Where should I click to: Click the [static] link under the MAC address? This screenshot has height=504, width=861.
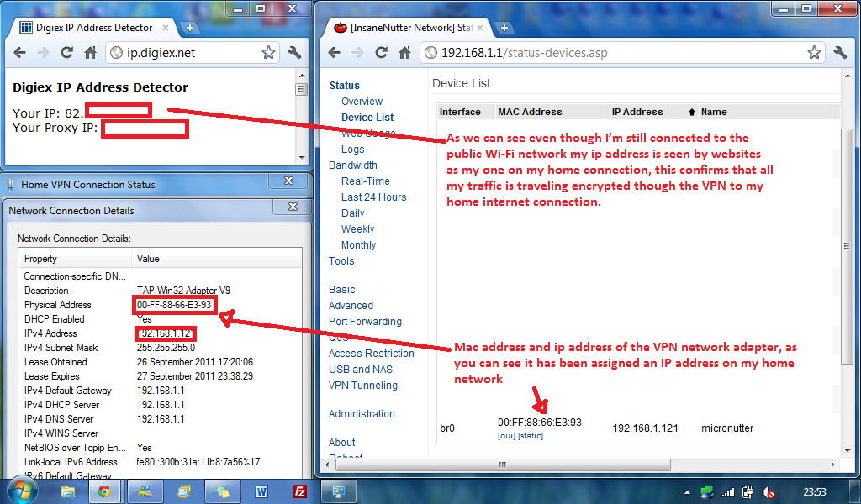point(531,436)
